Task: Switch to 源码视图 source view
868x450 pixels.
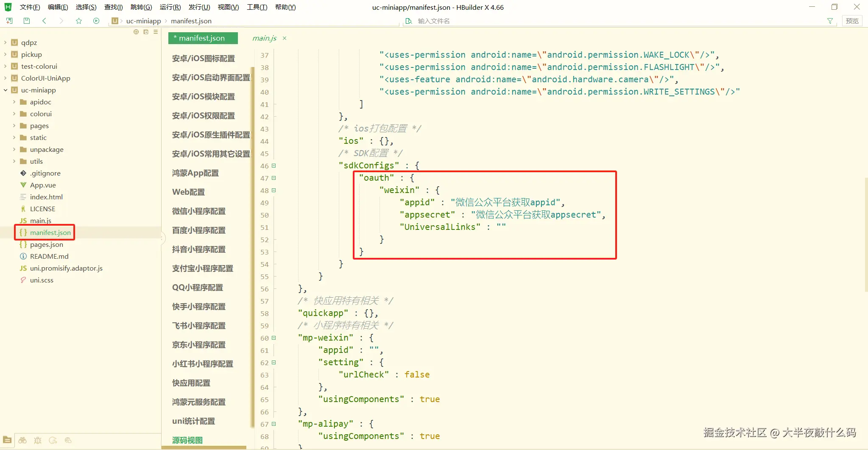Action: [187, 440]
